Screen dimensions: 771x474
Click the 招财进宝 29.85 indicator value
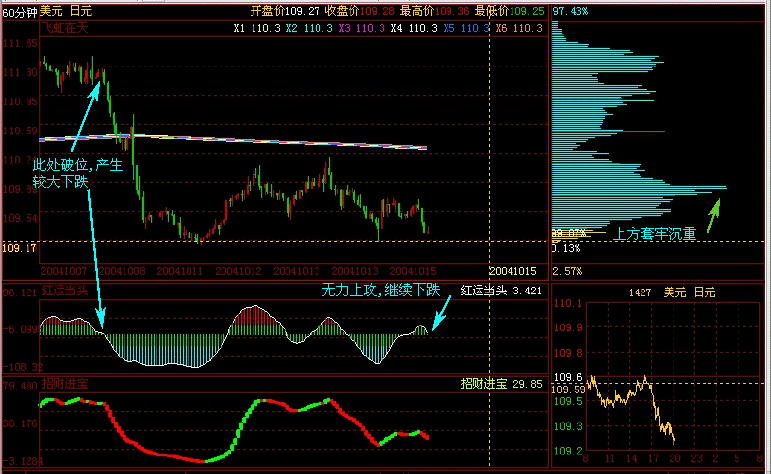[x=502, y=384]
